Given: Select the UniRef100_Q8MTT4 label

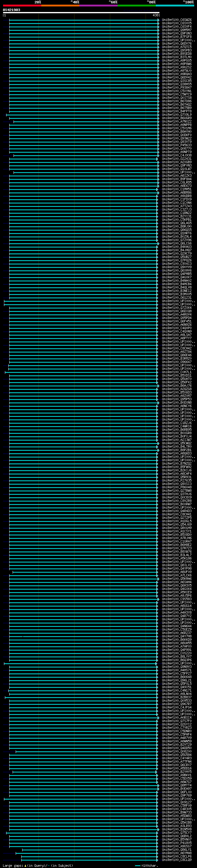Looking at the screenshot, I should (177, 785).
